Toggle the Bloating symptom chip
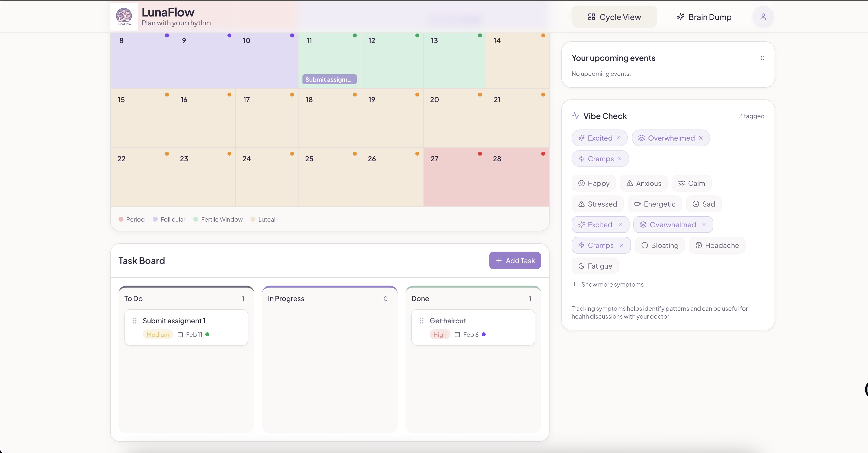Image resolution: width=868 pixels, height=453 pixels. (x=659, y=245)
